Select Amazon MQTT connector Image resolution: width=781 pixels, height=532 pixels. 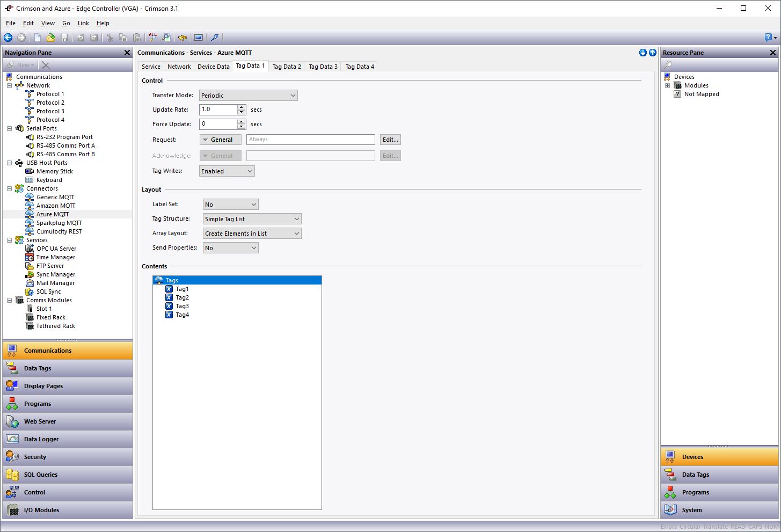point(56,206)
